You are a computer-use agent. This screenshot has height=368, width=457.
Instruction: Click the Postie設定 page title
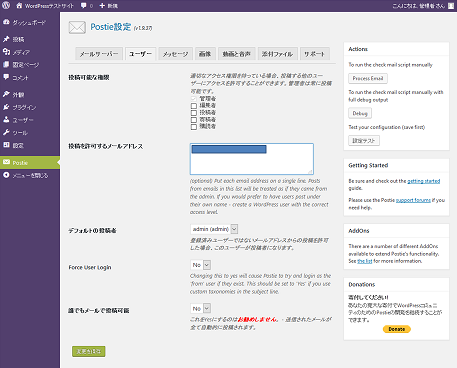coord(111,27)
